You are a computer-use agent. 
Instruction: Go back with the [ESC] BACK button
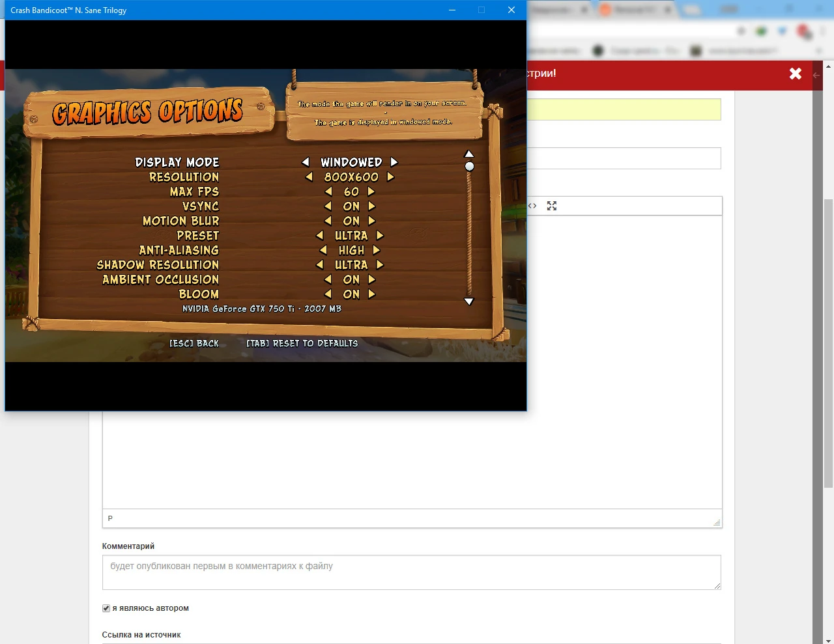[194, 343]
